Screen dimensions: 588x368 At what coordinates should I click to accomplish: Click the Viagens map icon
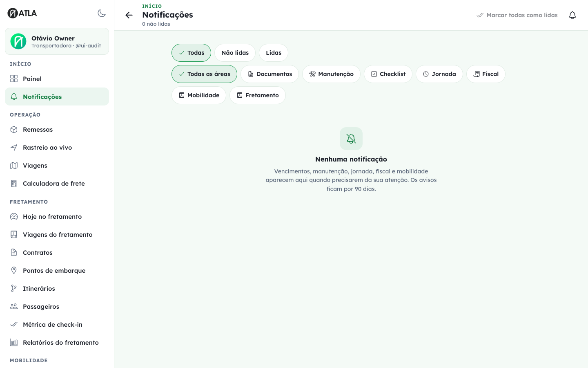(x=14, y=166)
